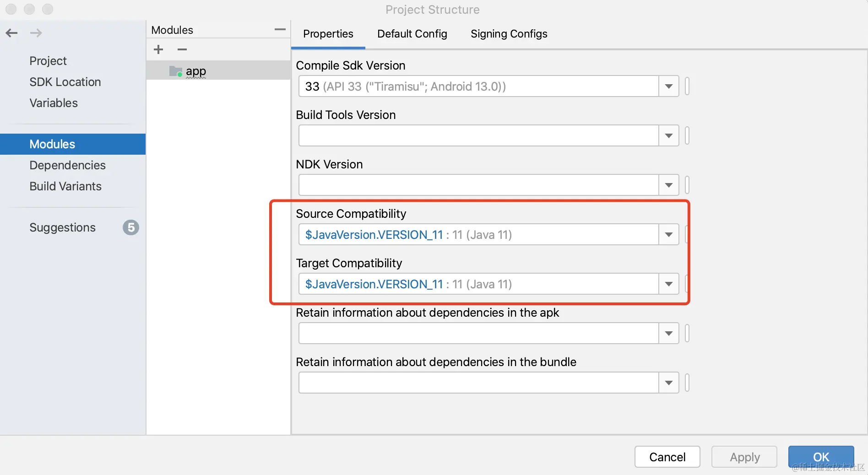Open the Dependencies section

tap(67, 165)
